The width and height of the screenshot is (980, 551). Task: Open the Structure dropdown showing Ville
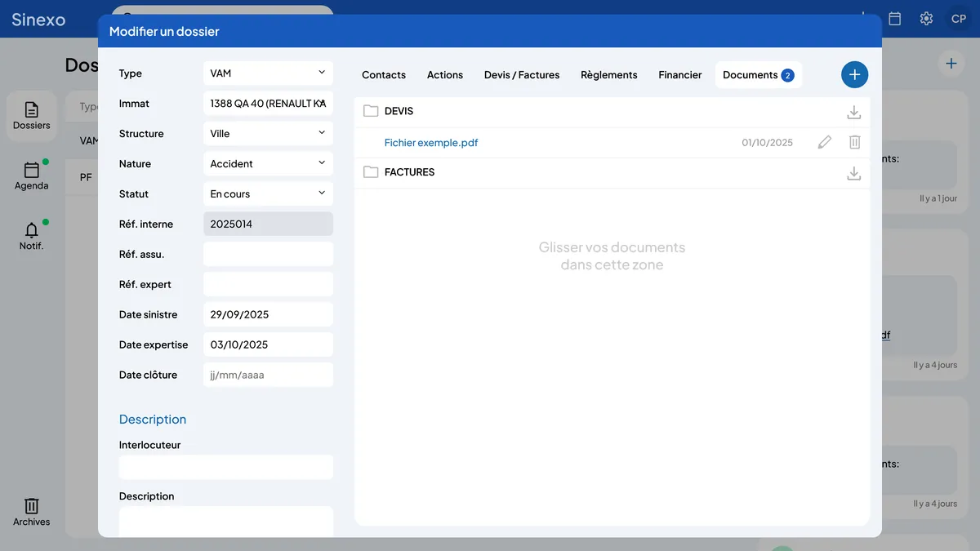268,134
